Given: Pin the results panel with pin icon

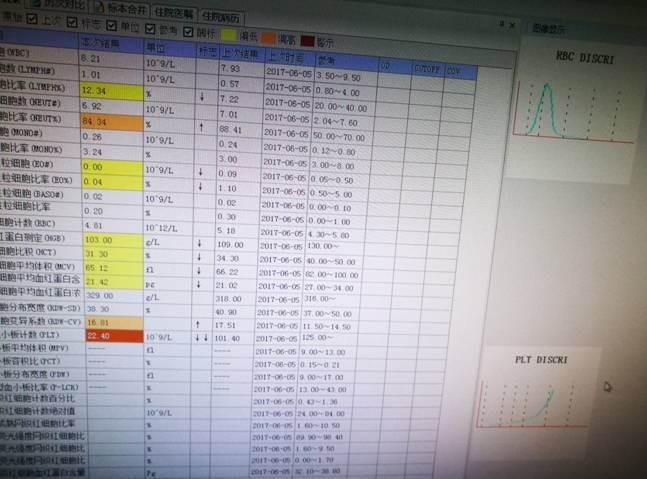Looking at the screenshot, I should [x=501, y=24].
